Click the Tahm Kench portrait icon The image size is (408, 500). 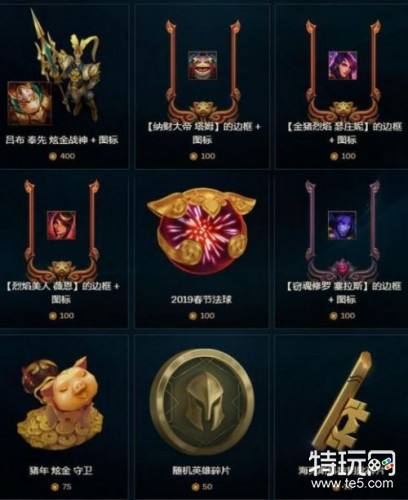[x=202, y=65]
